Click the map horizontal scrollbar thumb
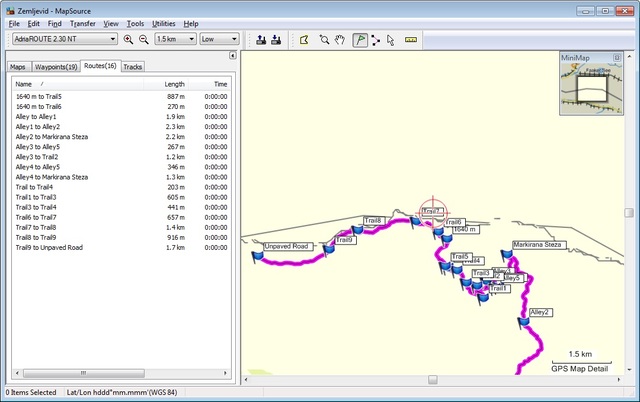This screenshot has width=640, height=402. point(433,380)
